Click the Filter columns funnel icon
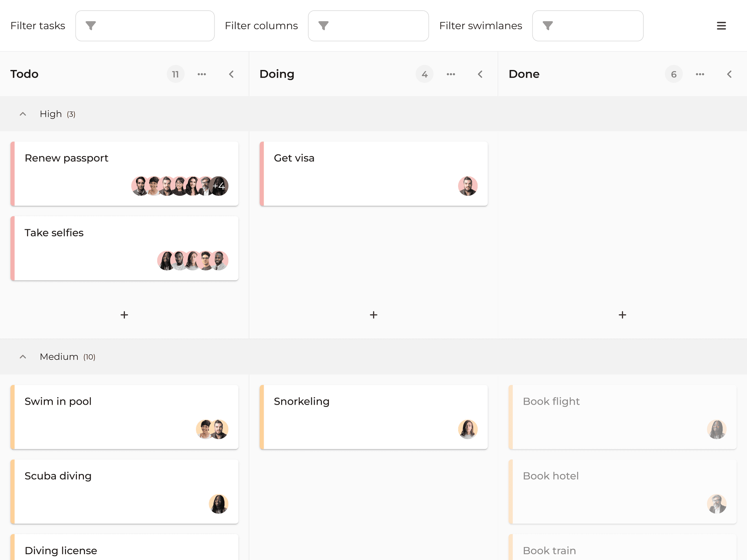 (x=323, y=26)
